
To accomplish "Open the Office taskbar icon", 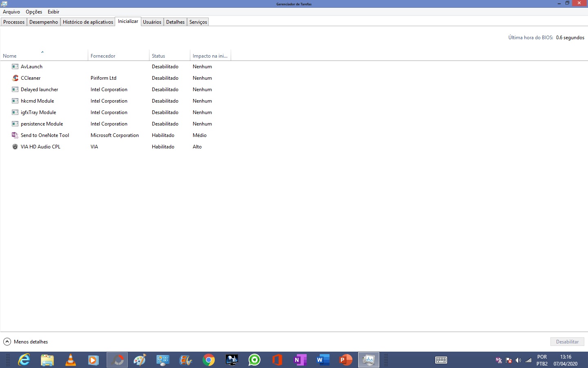I will pyautogui.click(x=277, y=360).
